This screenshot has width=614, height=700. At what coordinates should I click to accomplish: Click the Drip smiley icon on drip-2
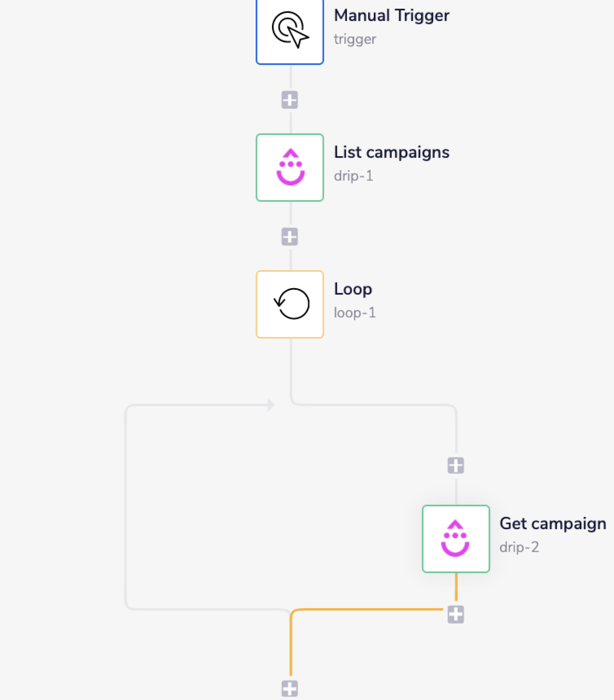(456, 538)
